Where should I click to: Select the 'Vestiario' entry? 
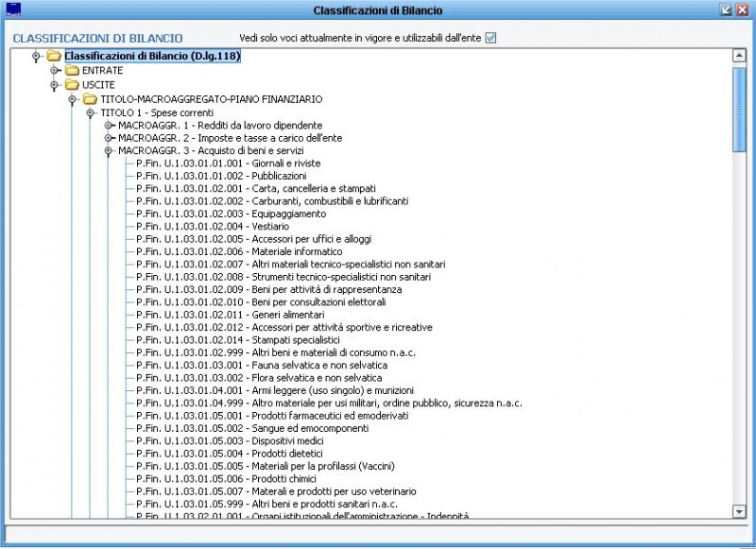click(x=213, y=226)
